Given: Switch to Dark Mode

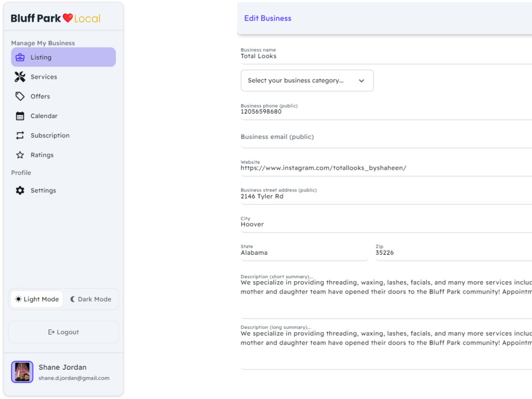Looking at the screenshot, I should [x=90, y=299].
